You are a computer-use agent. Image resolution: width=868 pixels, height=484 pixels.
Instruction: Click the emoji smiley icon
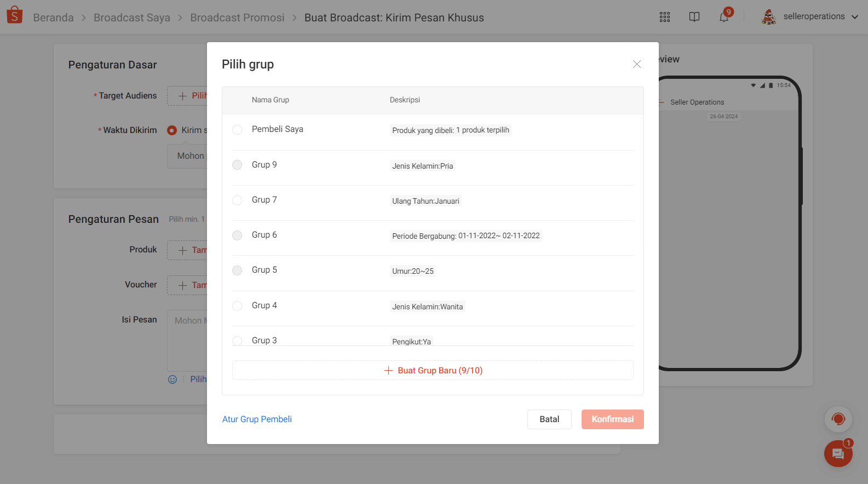click(173, 379)
